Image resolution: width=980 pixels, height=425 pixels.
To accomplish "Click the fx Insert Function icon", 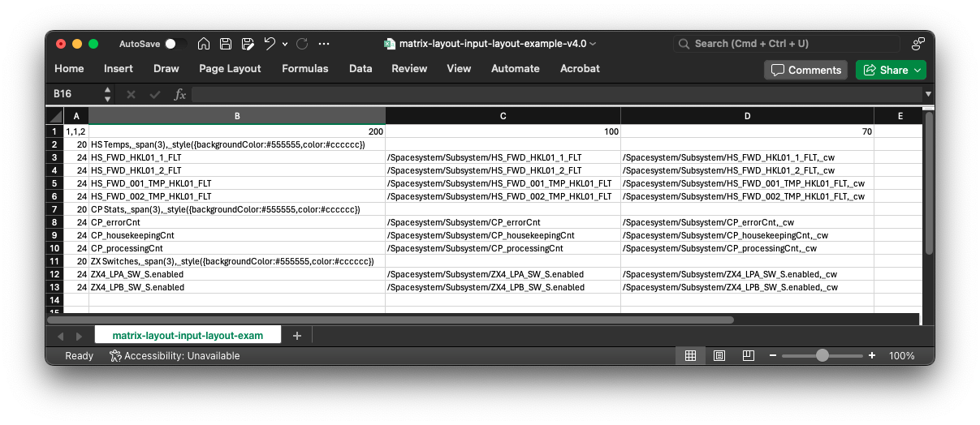I will (180, 95).
